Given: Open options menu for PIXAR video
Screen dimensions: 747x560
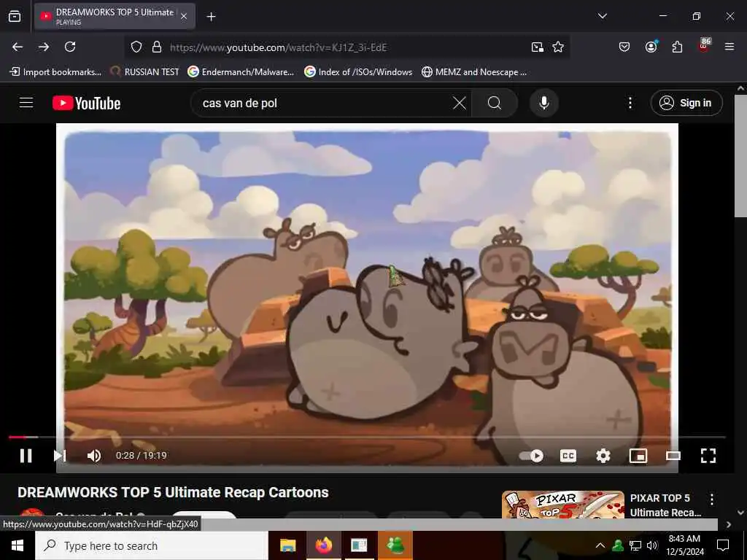Looking at the screenshot, I should [x=712, y=499].
